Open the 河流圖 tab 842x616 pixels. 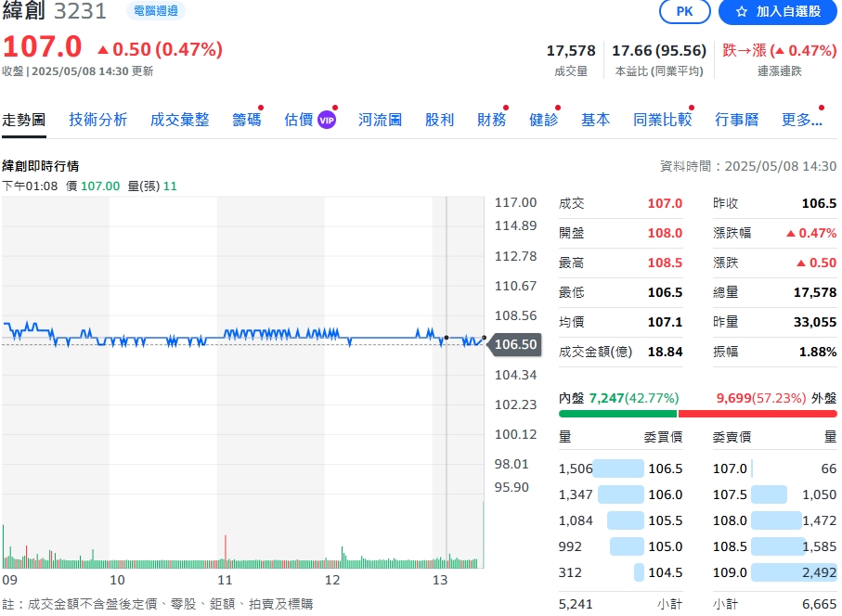tap(380, 120)
